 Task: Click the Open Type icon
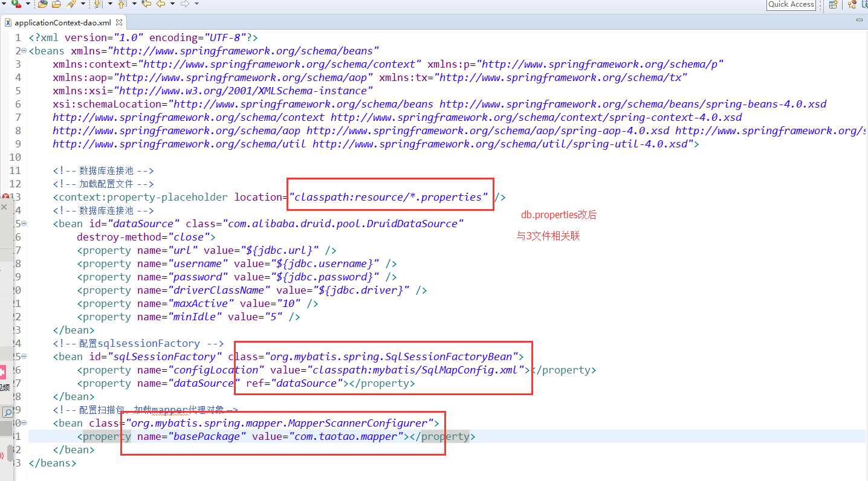43,4
